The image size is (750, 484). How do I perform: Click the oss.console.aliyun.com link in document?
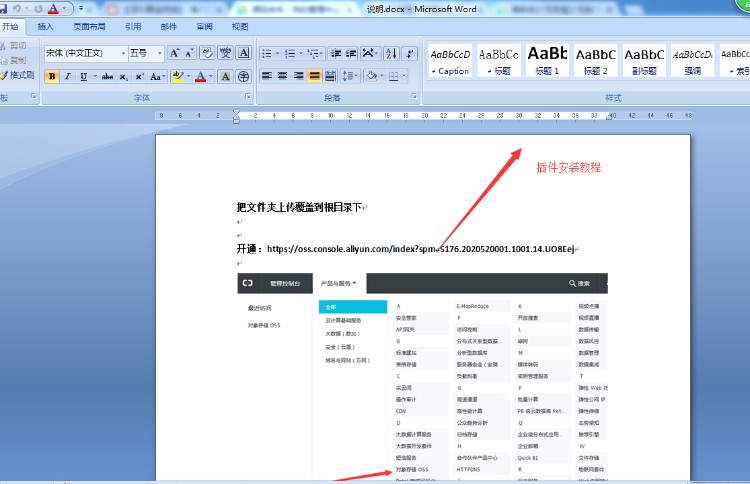tap(420, 249)
